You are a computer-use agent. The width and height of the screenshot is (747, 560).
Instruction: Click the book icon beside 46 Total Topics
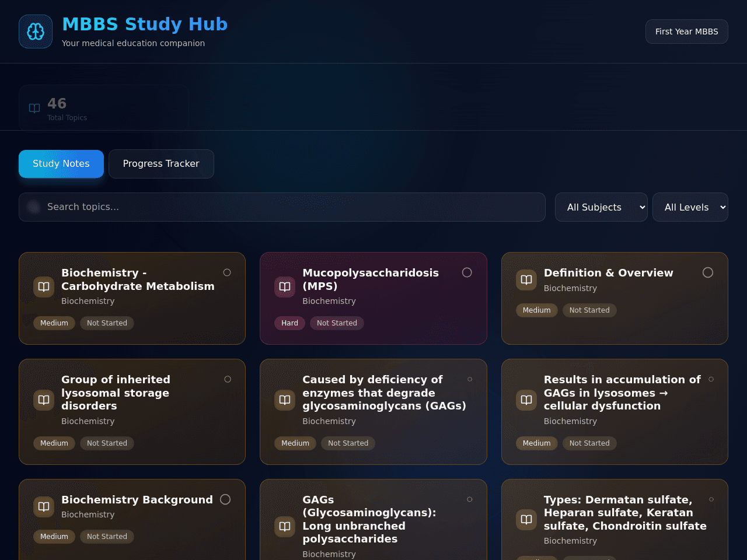point(34,108)
